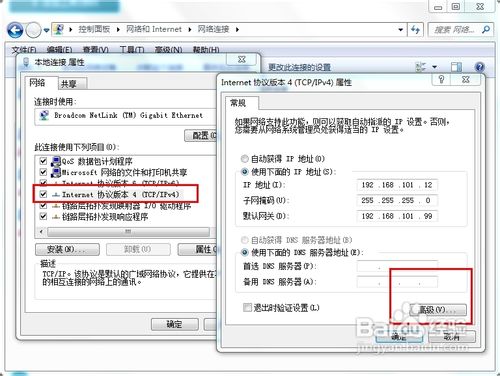Open the 编辑(E) menu
Screen dimensions: 500x376
point(59,50)
